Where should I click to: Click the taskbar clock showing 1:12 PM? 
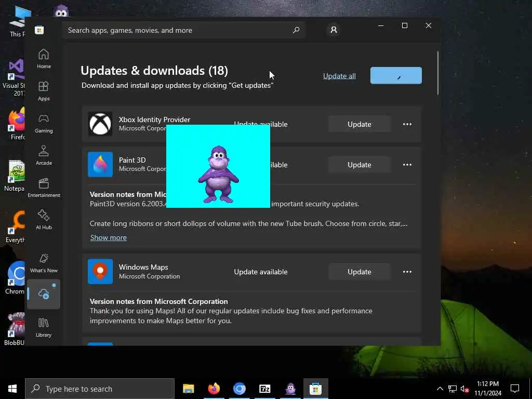(487, 389)
